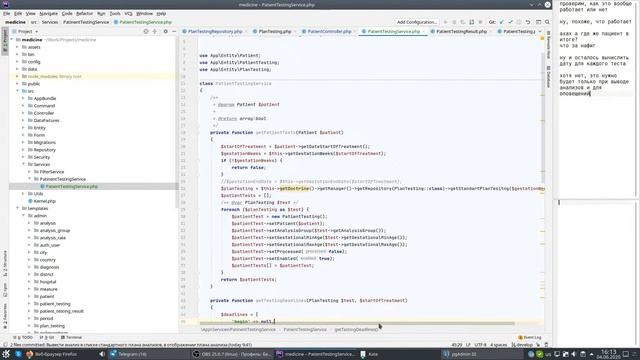Select the patient_testing_result templates folder
This screenshot has height=360, width=640.
coord(61,311)
